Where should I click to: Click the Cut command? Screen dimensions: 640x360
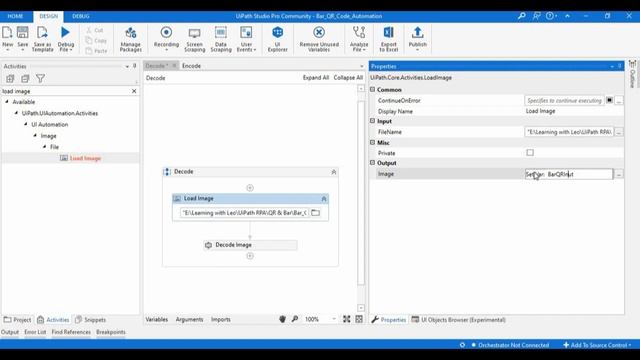click(x=95, y=30)
